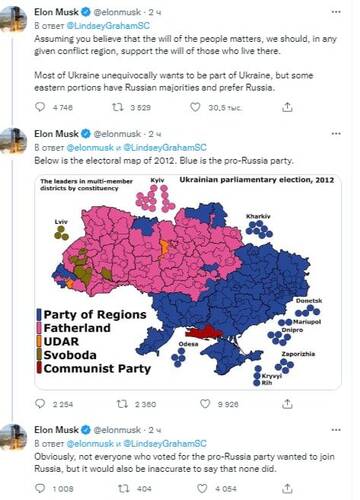Open more options menu on map tweet
The width and height of the screenshot is (360, 500).
coord(336,134)
